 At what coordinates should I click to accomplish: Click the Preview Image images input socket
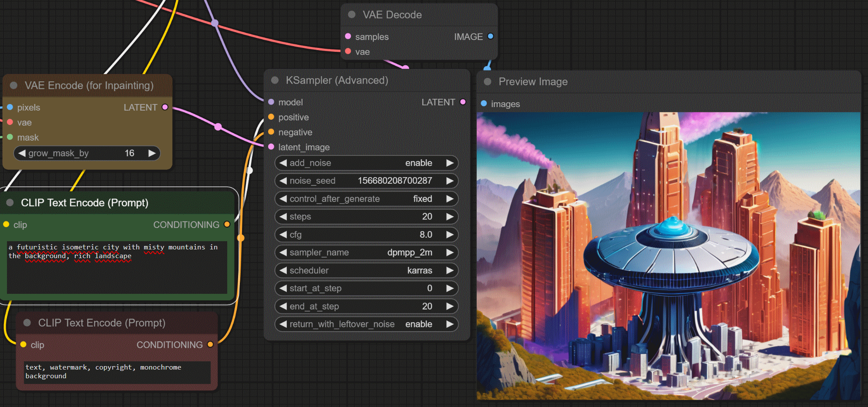[x=484, y=104]
